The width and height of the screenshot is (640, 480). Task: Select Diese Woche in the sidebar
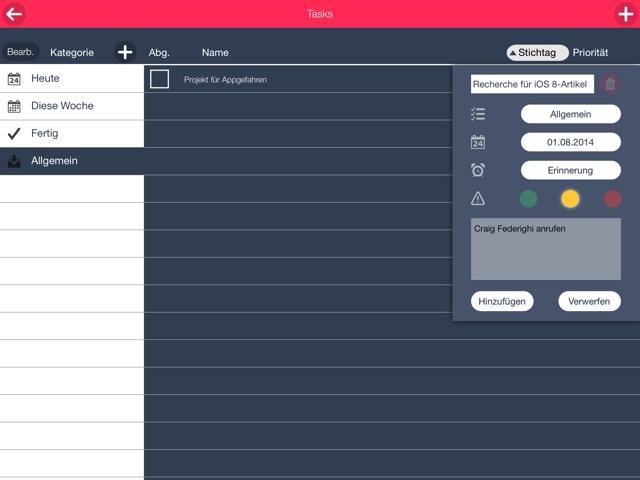click(x=72, y=105)
